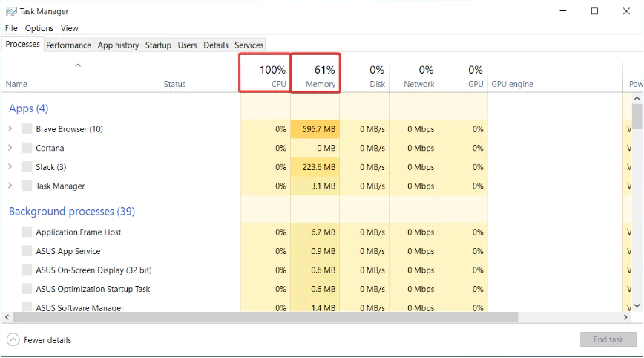Click the ASUS Optimization Startup Task icon
Viewport: 644px width, 358px height.
coord(27,289)
